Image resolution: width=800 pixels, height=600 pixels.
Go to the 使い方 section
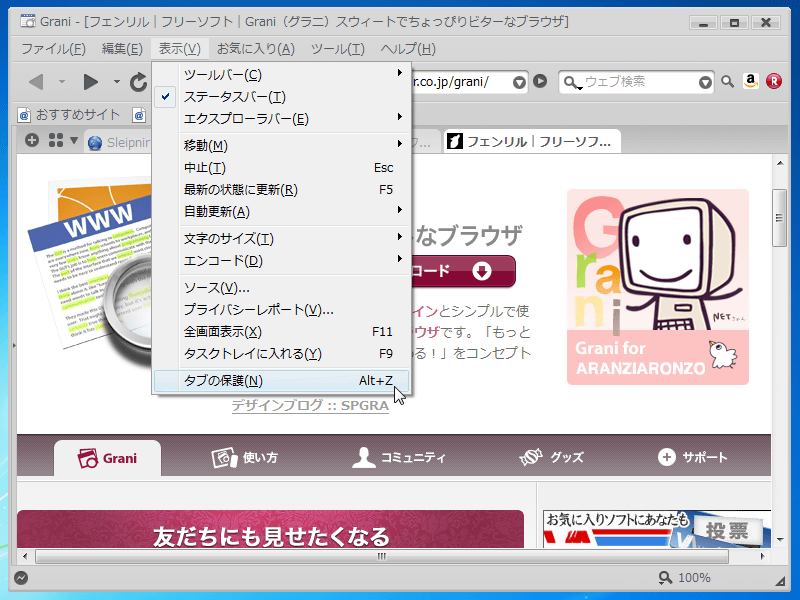[x=245, y=458]
